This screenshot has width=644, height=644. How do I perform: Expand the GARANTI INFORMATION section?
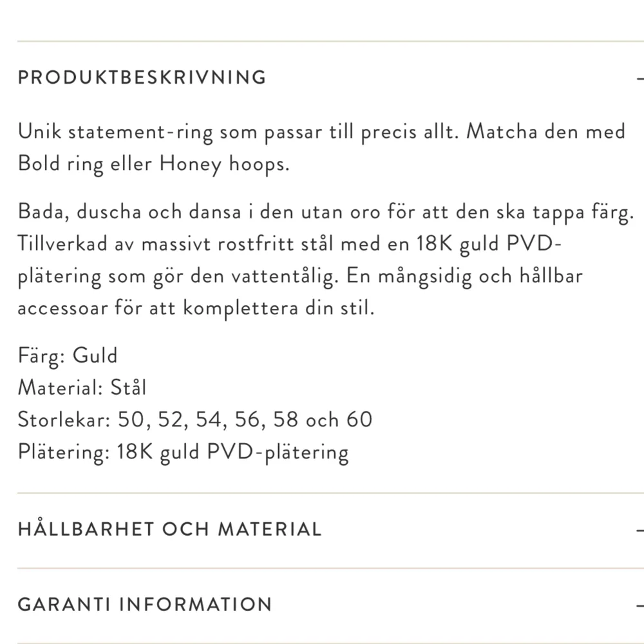pyautogui.click(x=143, y=604)
